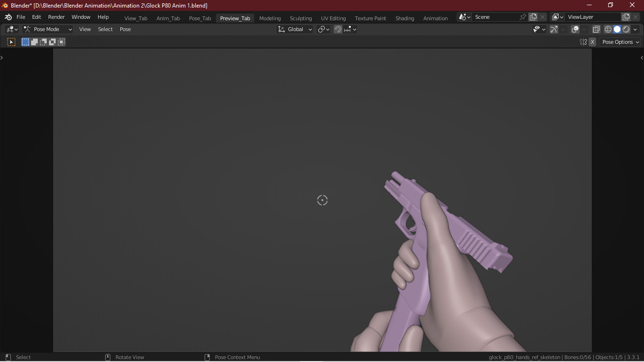This screenshot has height=362, width=644.
Task: Enable the snapping magnet icon
Action: 338,29
